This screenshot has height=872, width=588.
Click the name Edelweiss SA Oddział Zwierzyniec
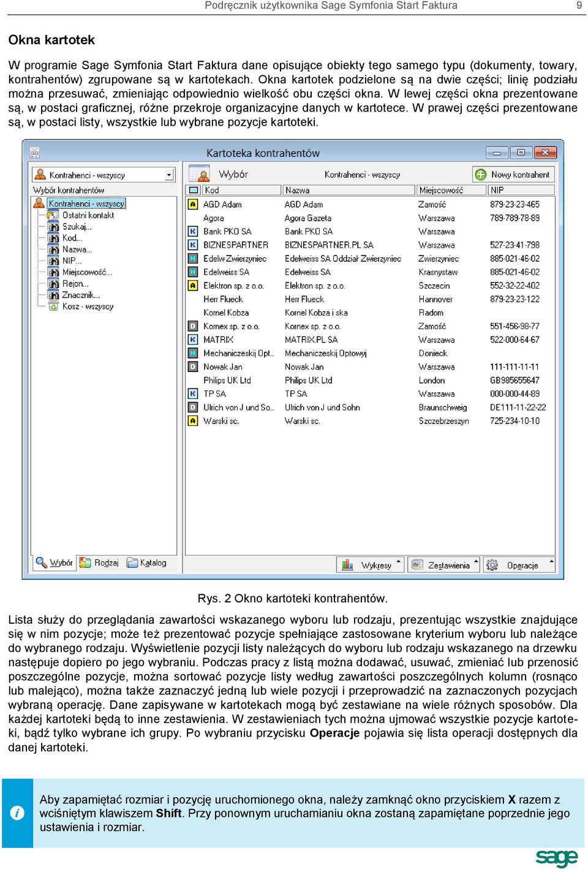tap(343, 259)
